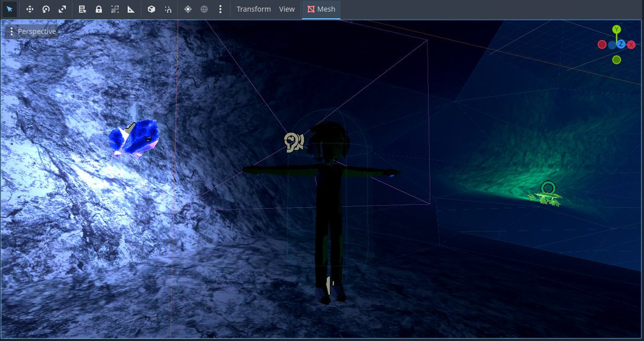
Task: Click the green Y axis on view gizmo
Action: coord(617,29)
